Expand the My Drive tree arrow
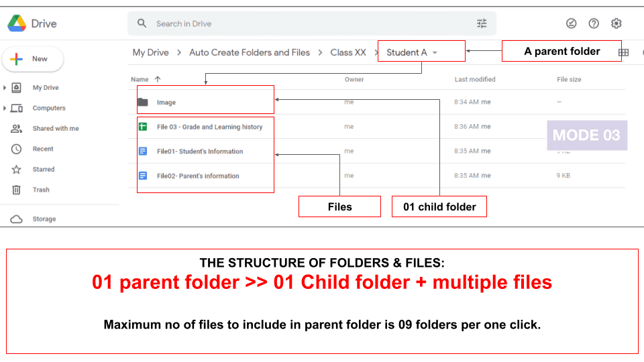Viewport: 644px width, 362px height. tap(5, 88)
